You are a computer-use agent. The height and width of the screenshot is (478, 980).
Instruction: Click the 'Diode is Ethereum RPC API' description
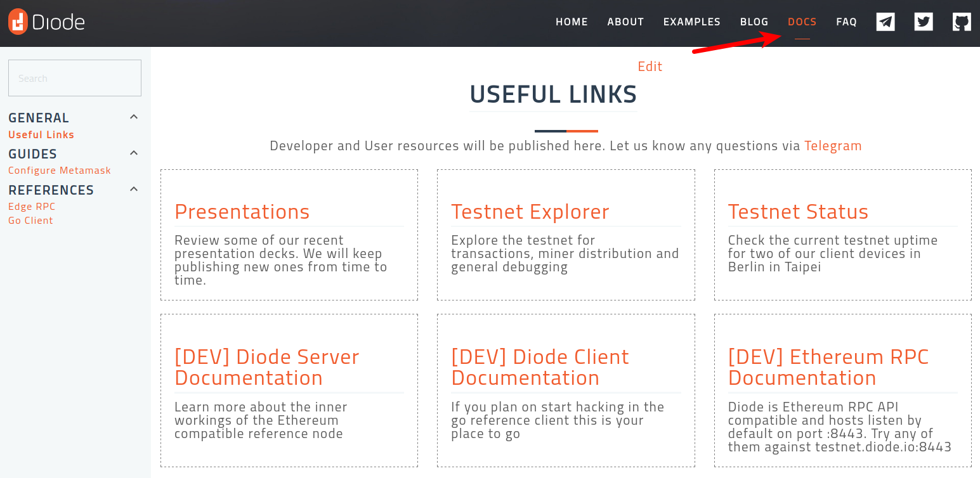tap(840, 427)
